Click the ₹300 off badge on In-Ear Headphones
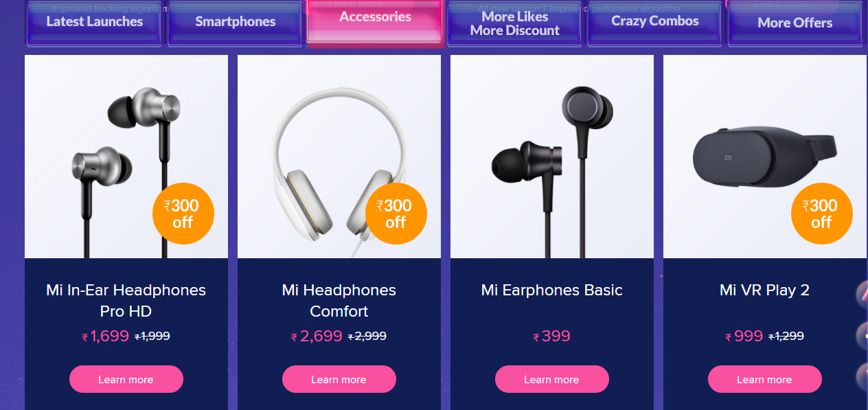 pyautogui.click(x=183, y=214)
